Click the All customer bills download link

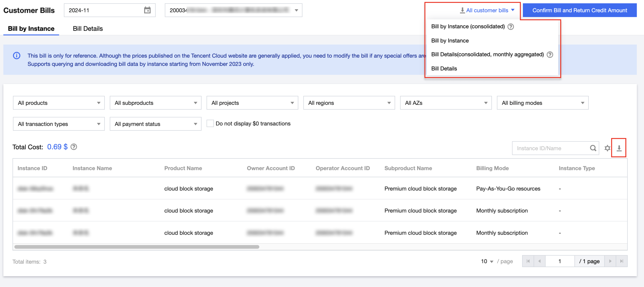(487, 10)
